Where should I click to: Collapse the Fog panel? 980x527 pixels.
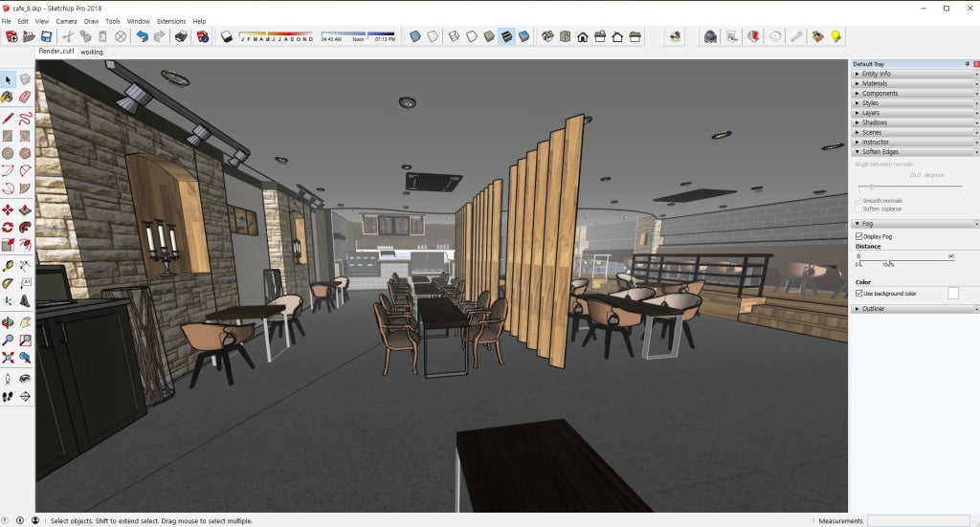[x=914, y=224]
